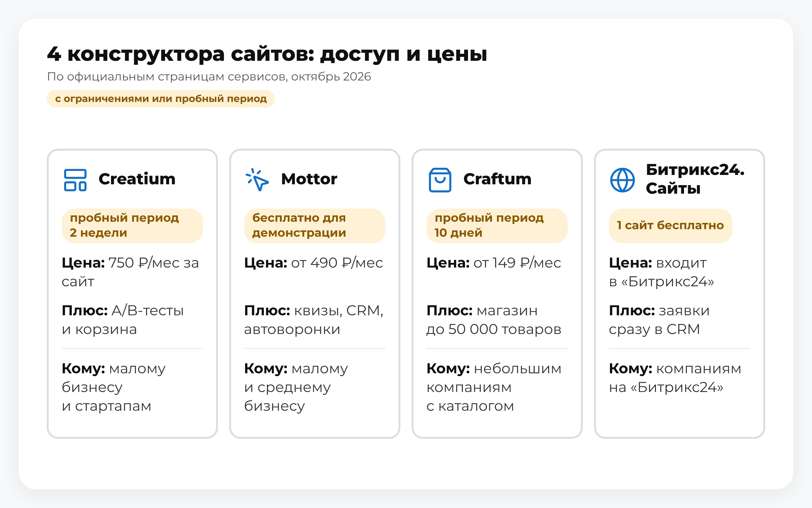
Task: Select the Craftum card title
Action: point(497,179)
